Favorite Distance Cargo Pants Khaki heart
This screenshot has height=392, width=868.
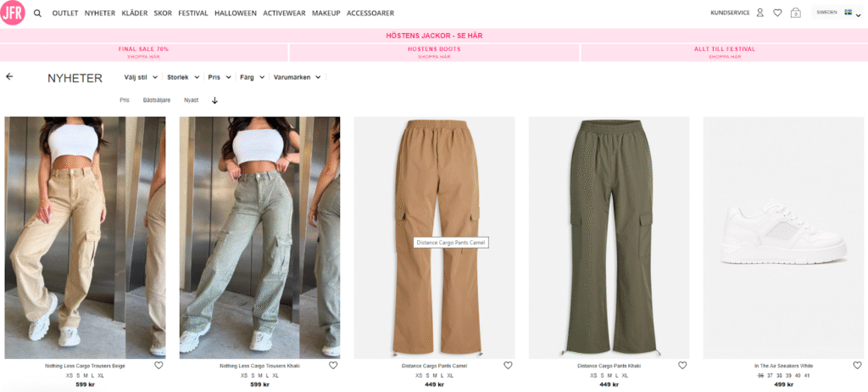point(682,366)
